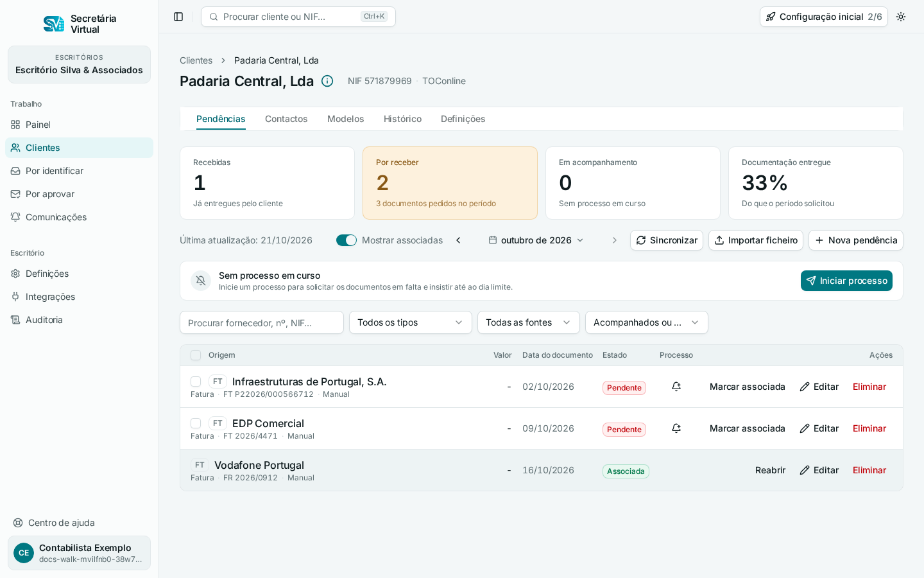Image resolution: width=924 pixels, height=578 pixels.
Task: Click Sincronizar button
Action: pos(667,240)
